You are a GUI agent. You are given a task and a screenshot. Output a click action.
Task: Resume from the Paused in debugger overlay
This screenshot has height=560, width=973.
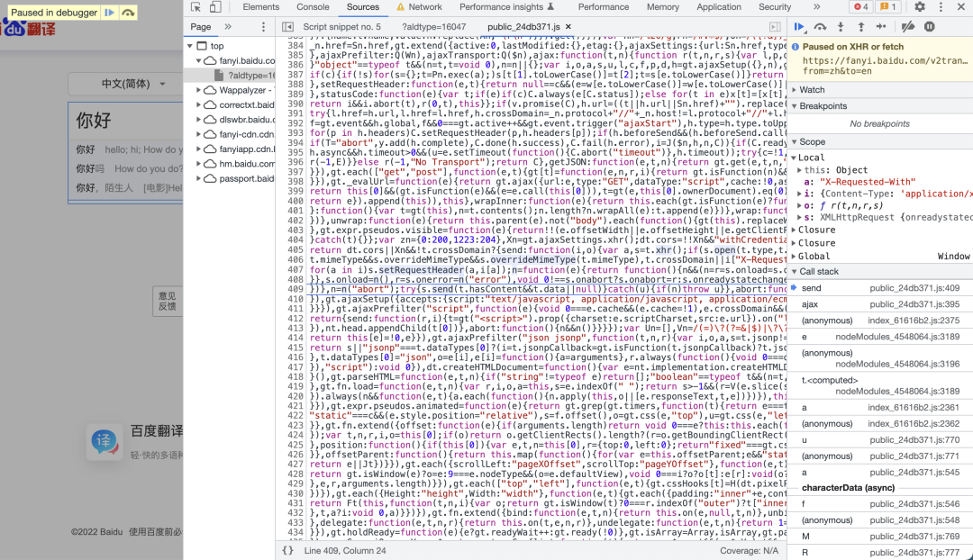[x=109, y=13]
